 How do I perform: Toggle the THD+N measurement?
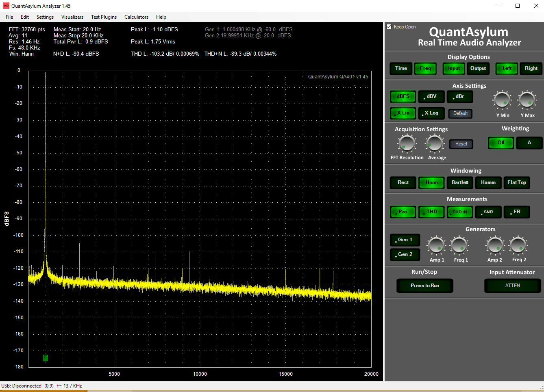[460, 212]
